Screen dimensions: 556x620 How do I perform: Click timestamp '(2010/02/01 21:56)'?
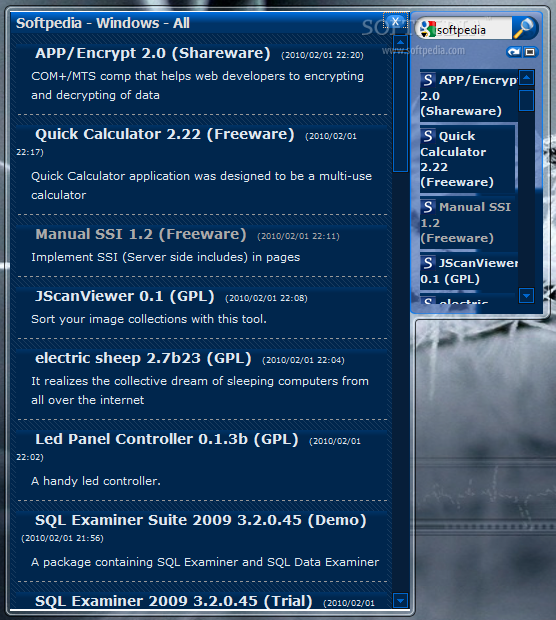click(62, 539)
